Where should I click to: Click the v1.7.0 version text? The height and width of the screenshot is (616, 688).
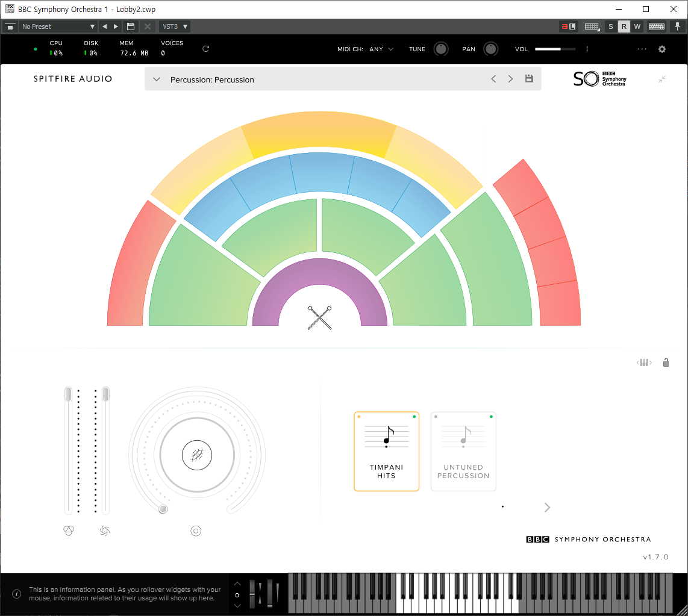coord(655,557)
